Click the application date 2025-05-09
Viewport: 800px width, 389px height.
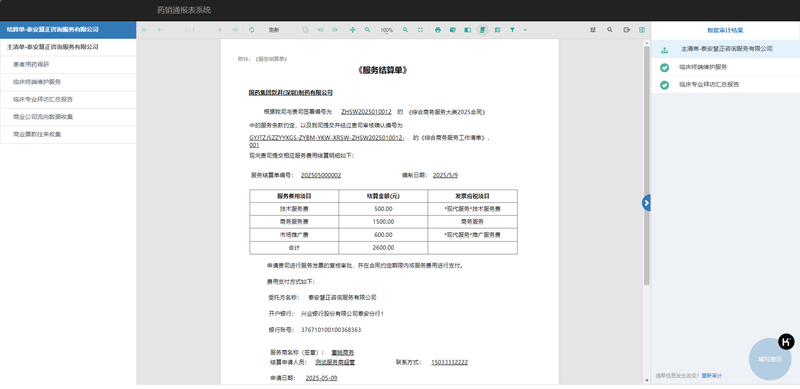(321, 378)
